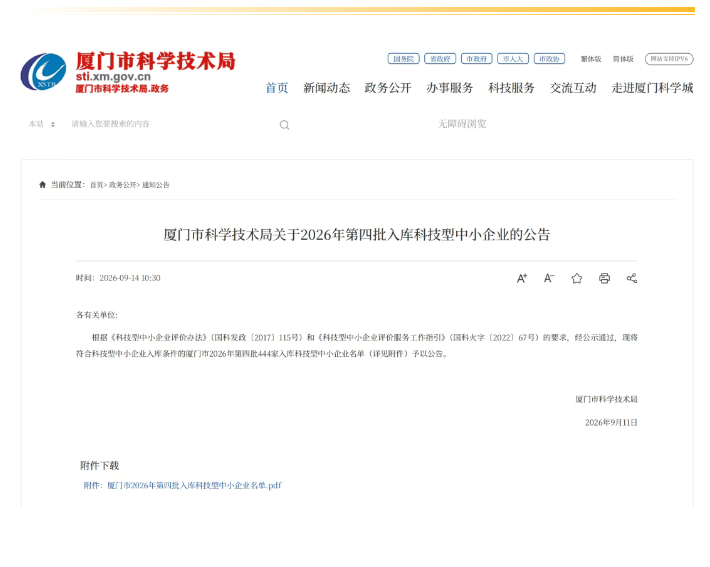Click the article title about 2026年第四批入库

pos(357,235)
